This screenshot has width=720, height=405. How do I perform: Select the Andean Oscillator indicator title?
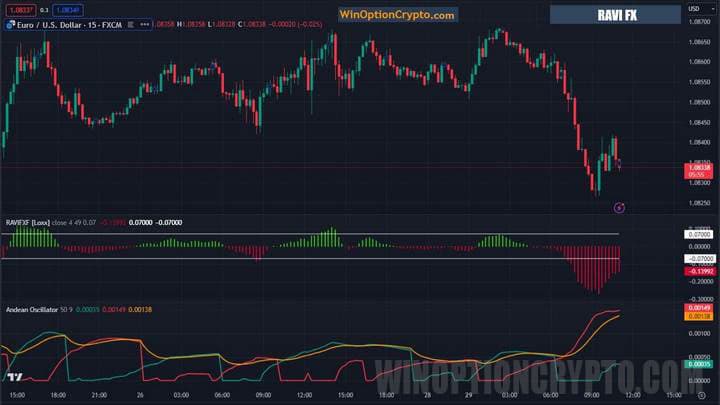(x=32, y=309)
